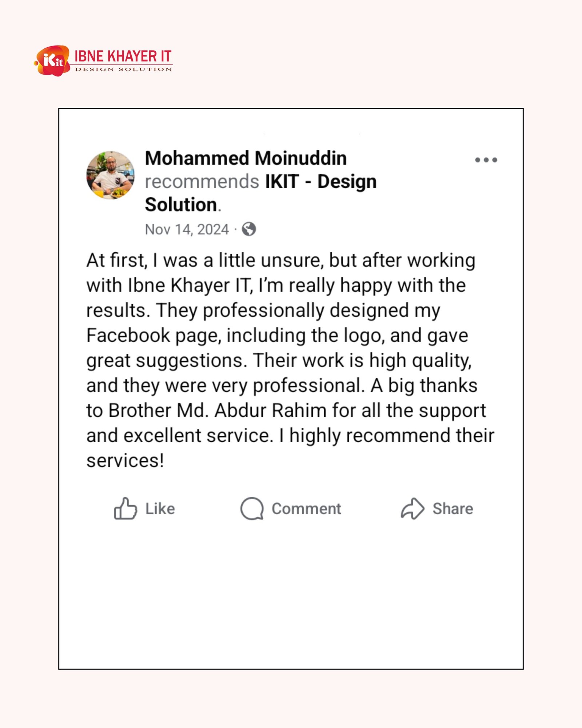
Task: Visit the IKIT - Design page link
Action: click(x=320, y=182)
